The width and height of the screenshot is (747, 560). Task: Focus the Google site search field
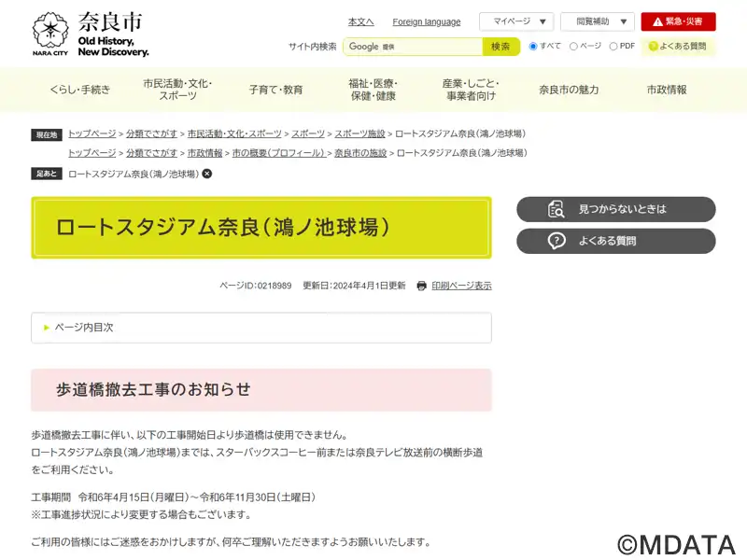pyautogui.click(x=413, y=47)
